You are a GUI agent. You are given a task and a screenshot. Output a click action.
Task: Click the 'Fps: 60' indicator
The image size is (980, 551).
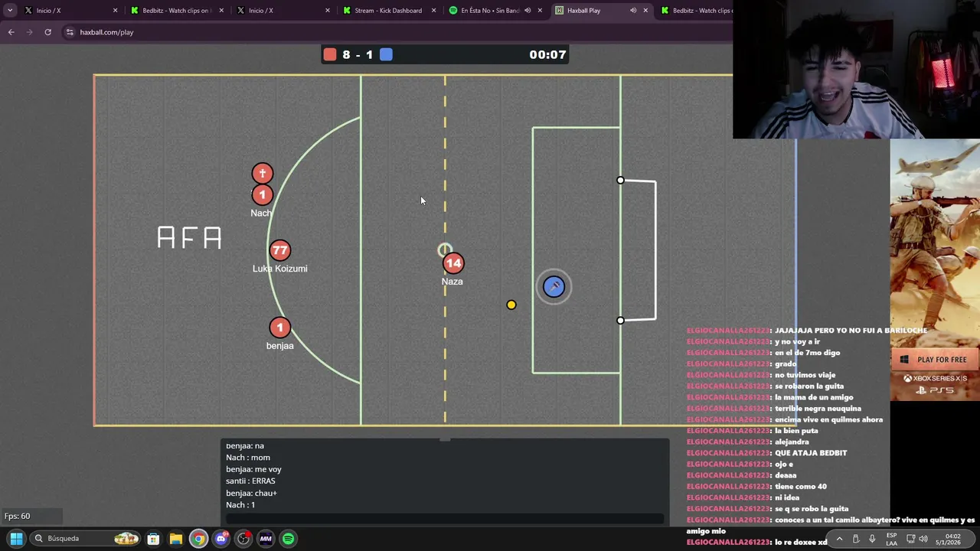tap(18, 516)
